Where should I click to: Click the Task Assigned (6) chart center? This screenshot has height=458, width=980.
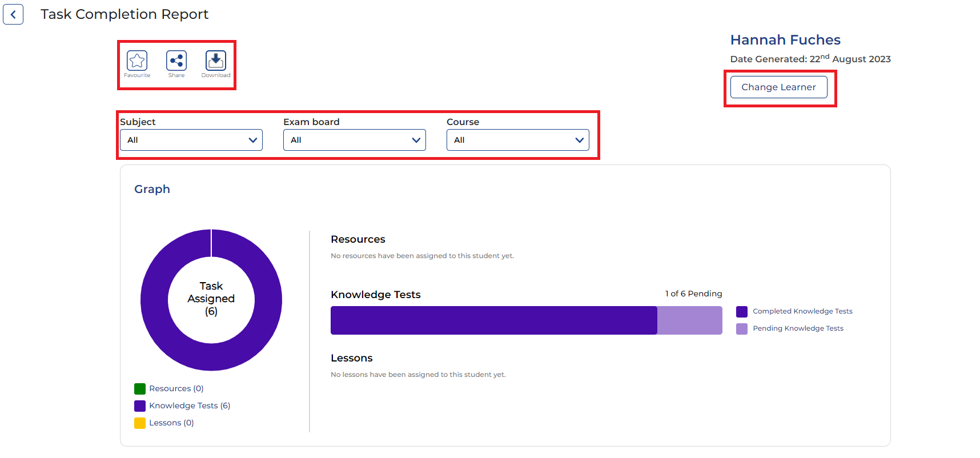coord(211,299)
